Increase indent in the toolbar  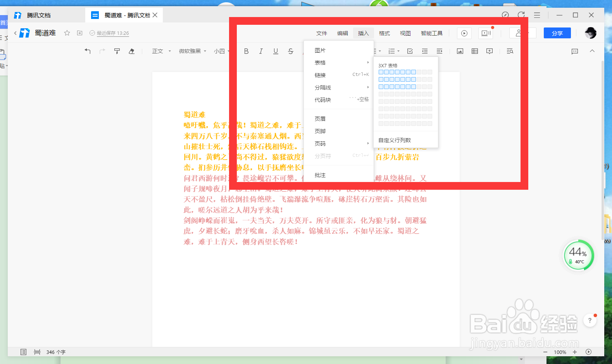click(440, 51)
